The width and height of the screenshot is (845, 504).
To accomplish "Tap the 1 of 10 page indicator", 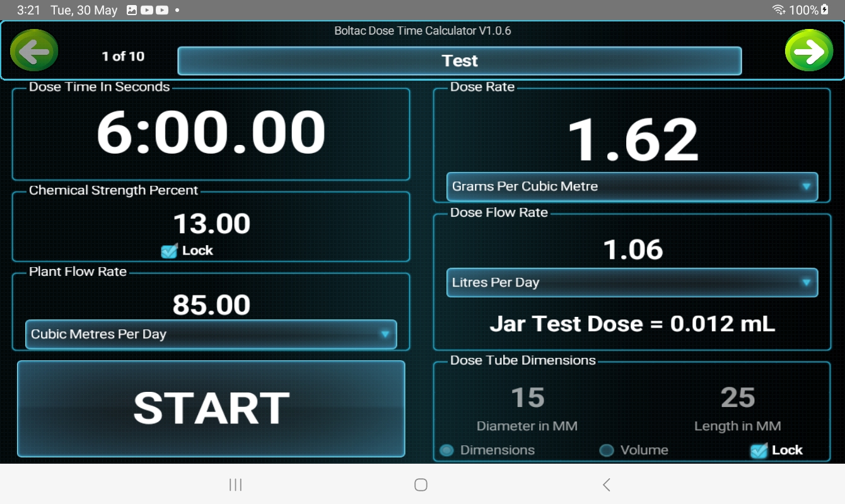I will pos(123,56).
